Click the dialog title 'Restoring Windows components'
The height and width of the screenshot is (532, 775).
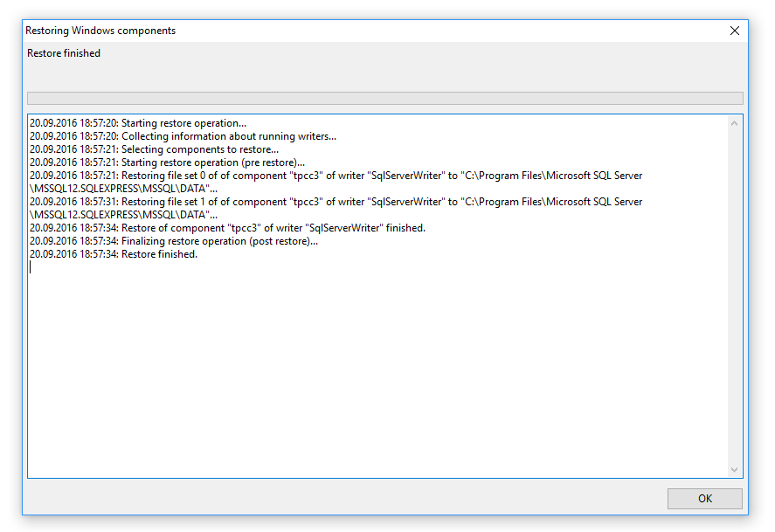click(x=100, y=30)
